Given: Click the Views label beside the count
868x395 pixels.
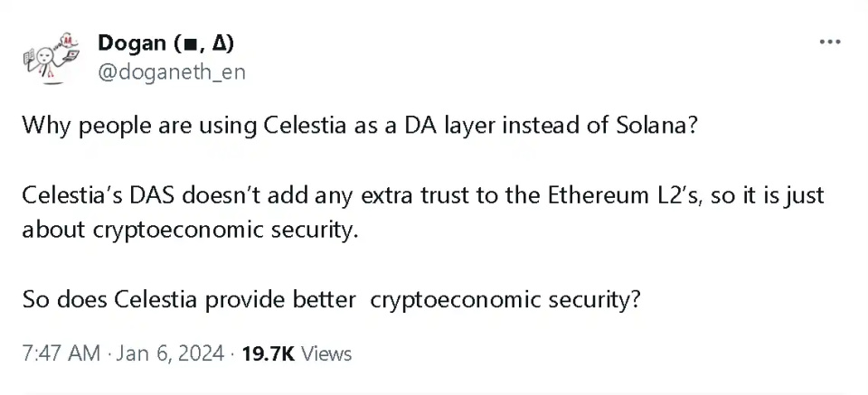Looking at the screenshot, I should click(326, 353).
